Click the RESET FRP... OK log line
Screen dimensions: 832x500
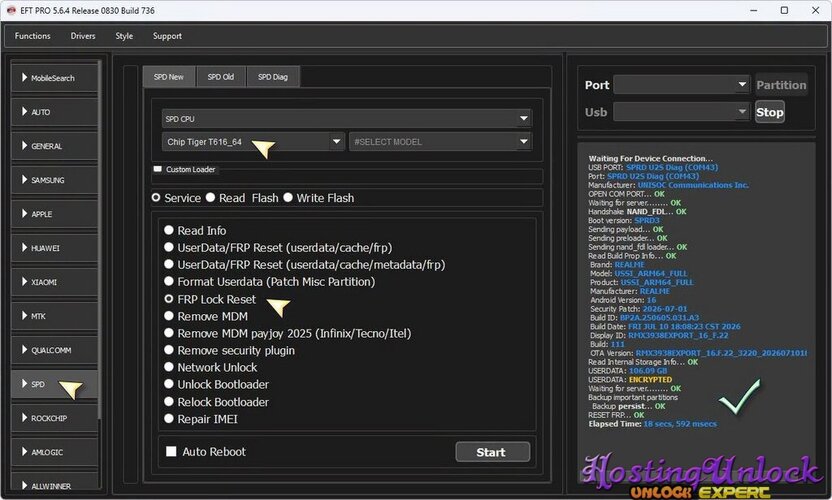pos(616,415)
